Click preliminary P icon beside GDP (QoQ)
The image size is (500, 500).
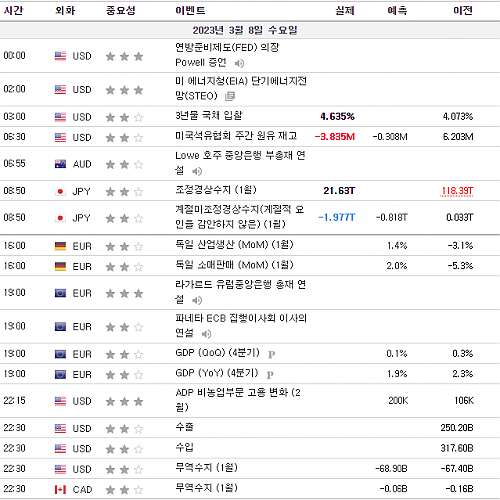[272, 354]
